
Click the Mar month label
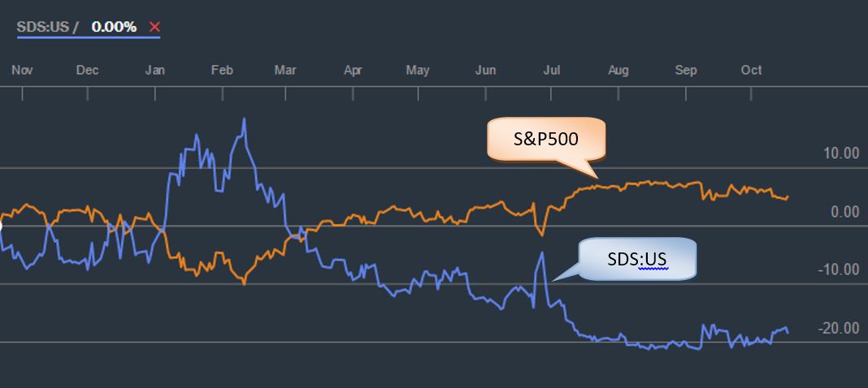pyautogui.click(x=285, y=71)
